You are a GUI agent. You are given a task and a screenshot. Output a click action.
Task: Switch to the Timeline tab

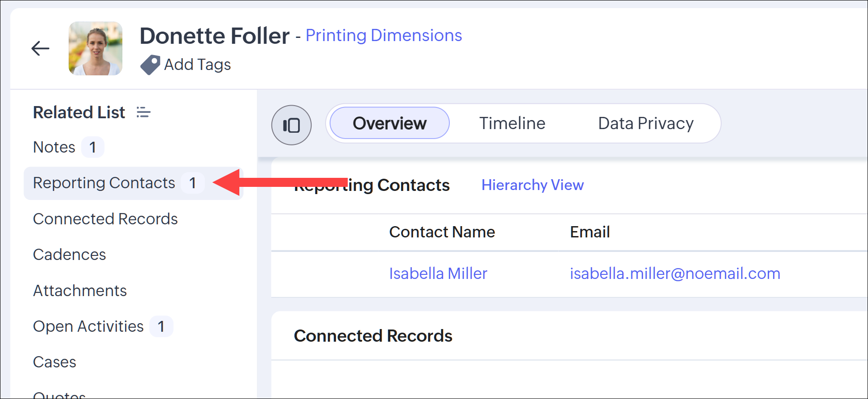[512, 123]
